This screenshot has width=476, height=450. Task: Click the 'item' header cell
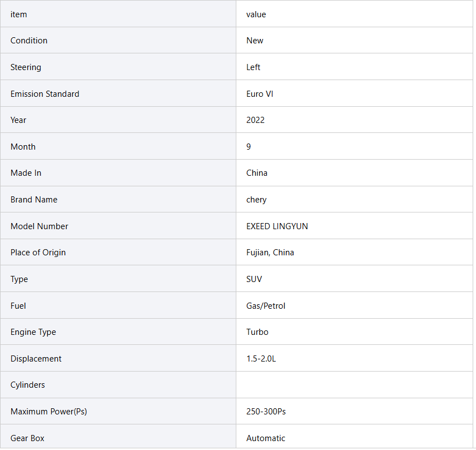click(19, 14)
